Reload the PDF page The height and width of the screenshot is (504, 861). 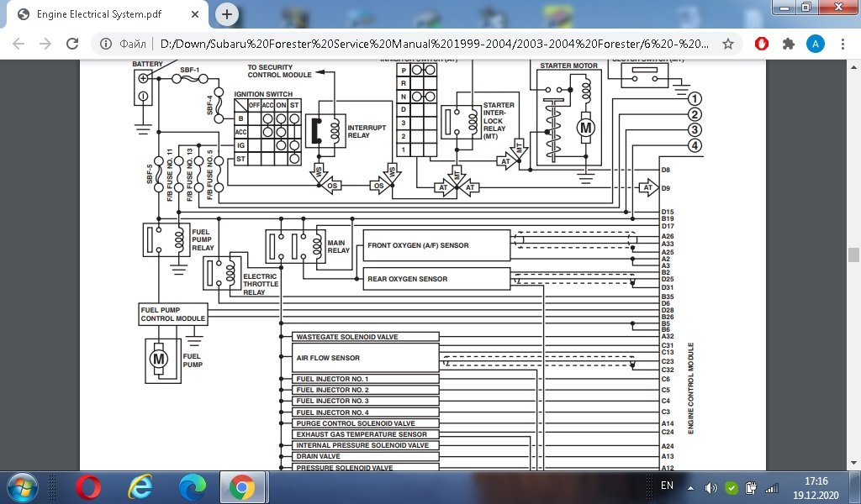click(72, 44)
